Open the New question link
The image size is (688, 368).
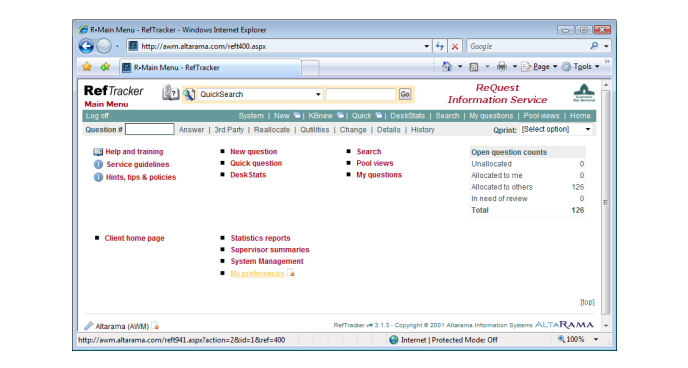pos(254,152)
